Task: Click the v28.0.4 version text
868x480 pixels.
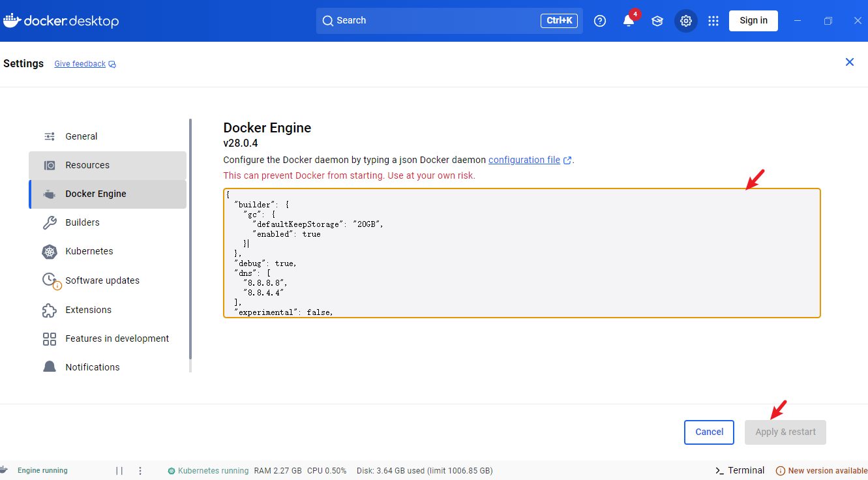Action: click(x=241, y=143)
